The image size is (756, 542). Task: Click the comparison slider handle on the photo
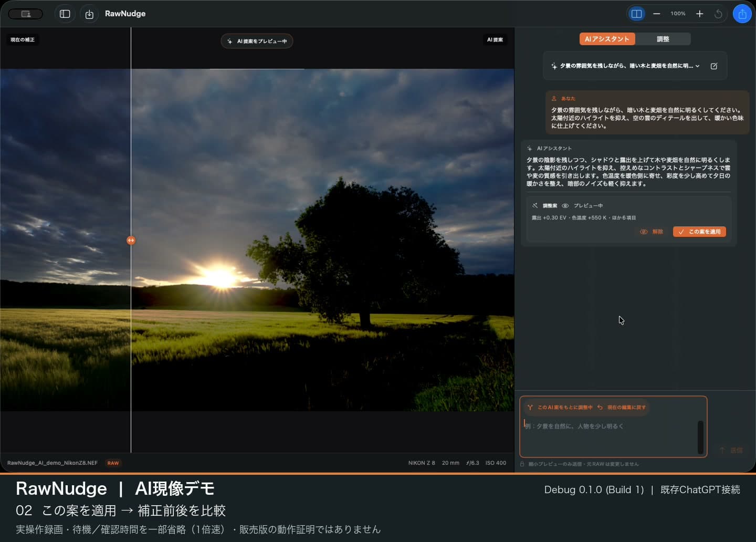[x=131, y=240]
